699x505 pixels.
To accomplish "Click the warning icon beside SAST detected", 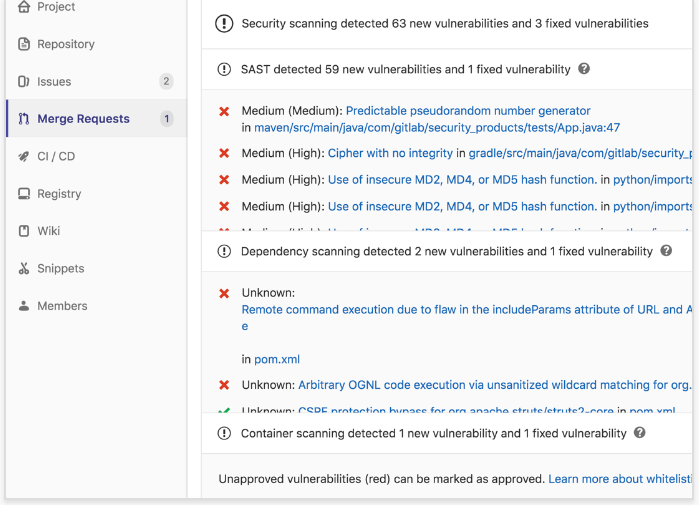I will coord(224,70).
